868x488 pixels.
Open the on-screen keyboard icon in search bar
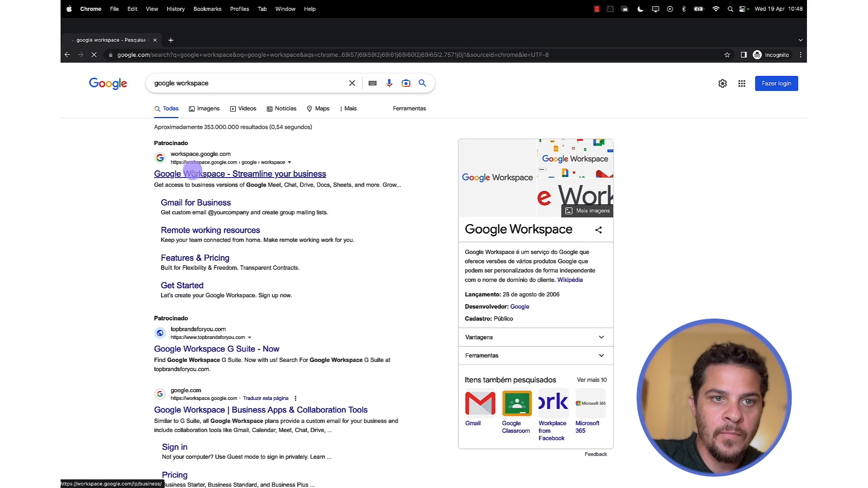pyautogui.click(x=373, y=83)
